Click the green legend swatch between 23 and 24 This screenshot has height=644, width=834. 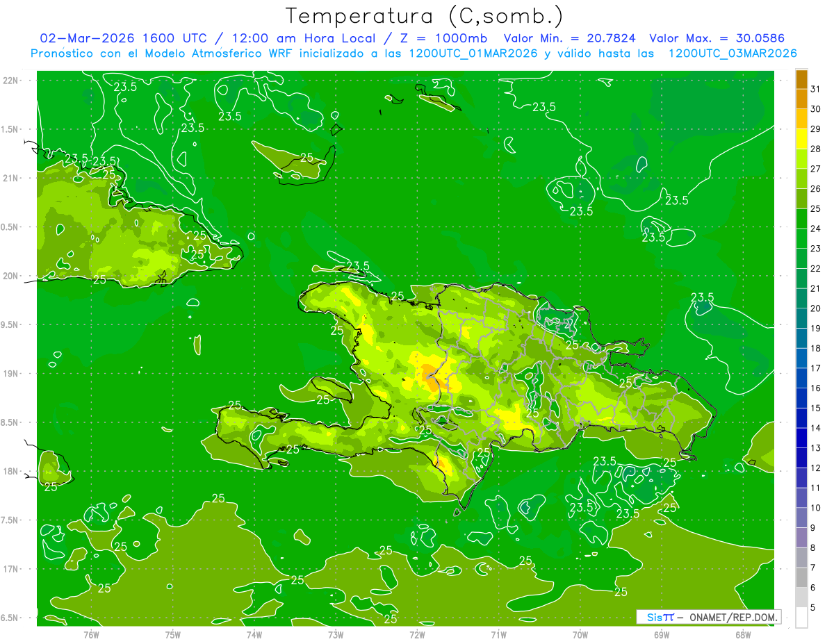(x=801, y=238)
